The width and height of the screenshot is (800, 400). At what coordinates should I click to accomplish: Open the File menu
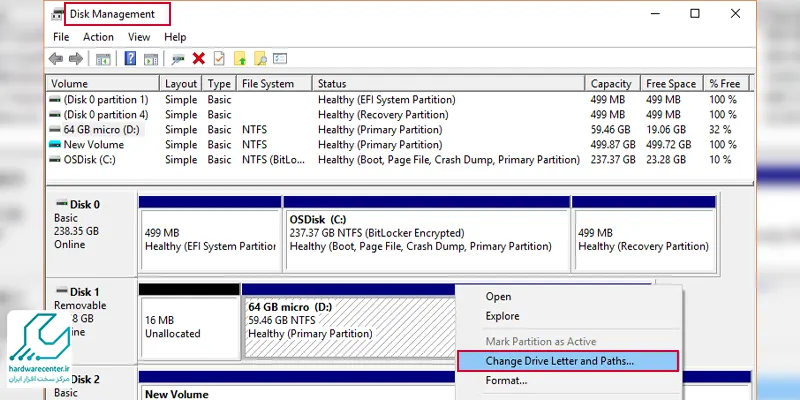point(61,37)
